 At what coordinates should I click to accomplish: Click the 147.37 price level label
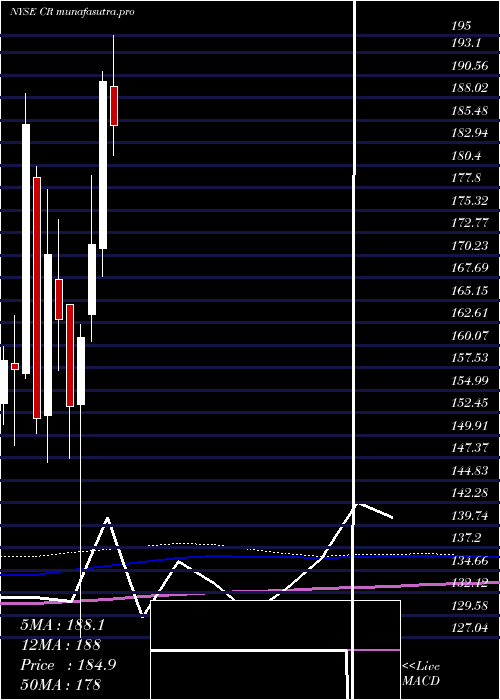470,448
